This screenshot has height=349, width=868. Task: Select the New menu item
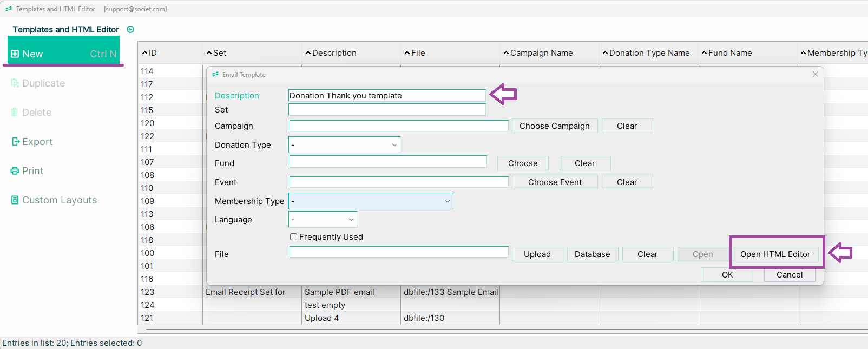[x=63, y=54]
